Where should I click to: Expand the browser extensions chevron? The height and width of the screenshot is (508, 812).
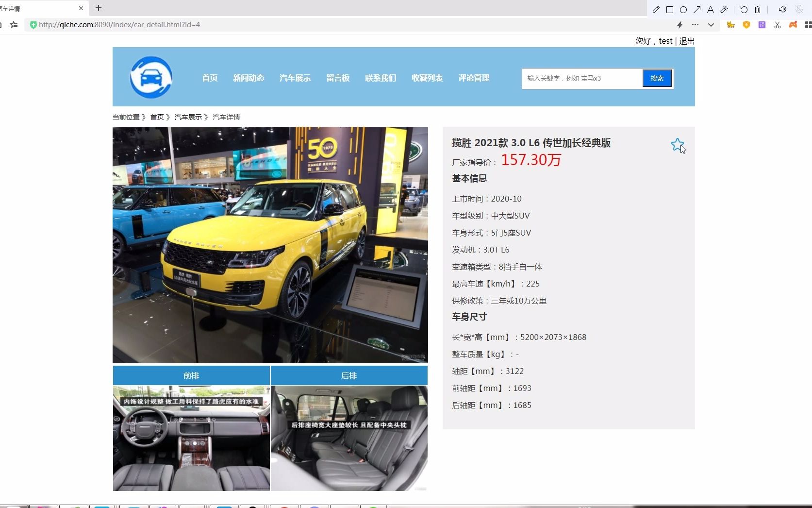click(x=711, y=25)
